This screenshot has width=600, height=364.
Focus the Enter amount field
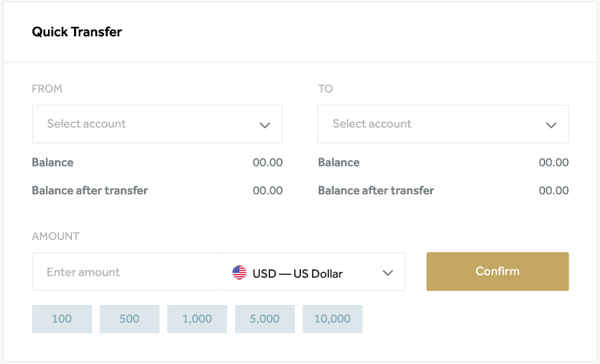point(125,271)
